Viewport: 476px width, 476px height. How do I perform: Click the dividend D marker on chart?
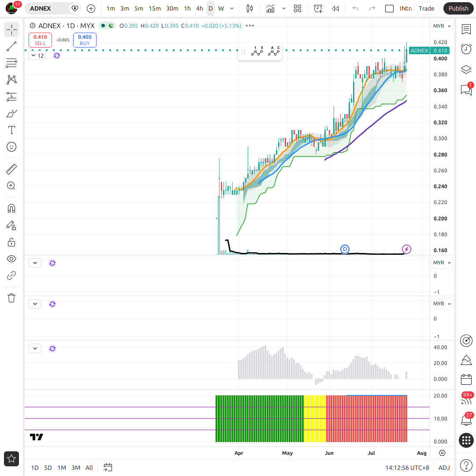click(345, 249)
